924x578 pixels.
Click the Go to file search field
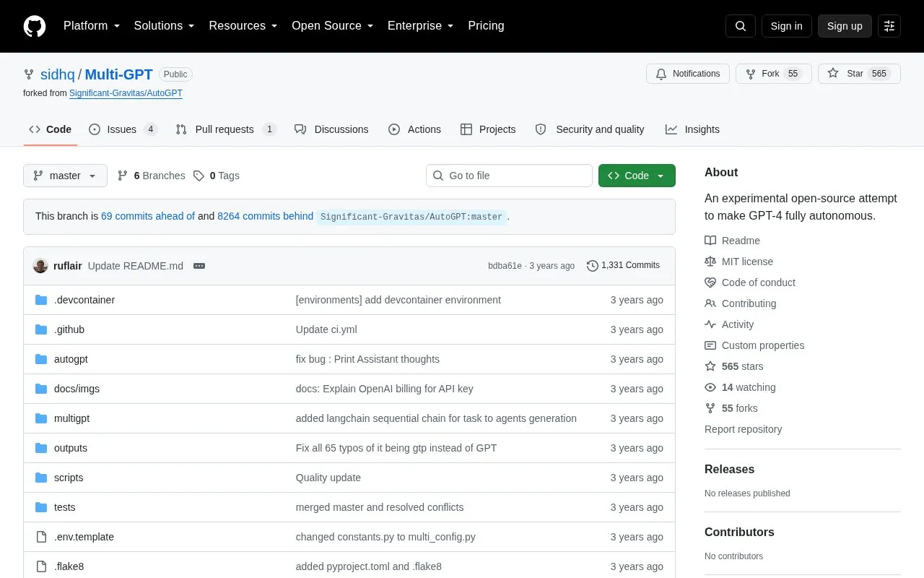509,176
